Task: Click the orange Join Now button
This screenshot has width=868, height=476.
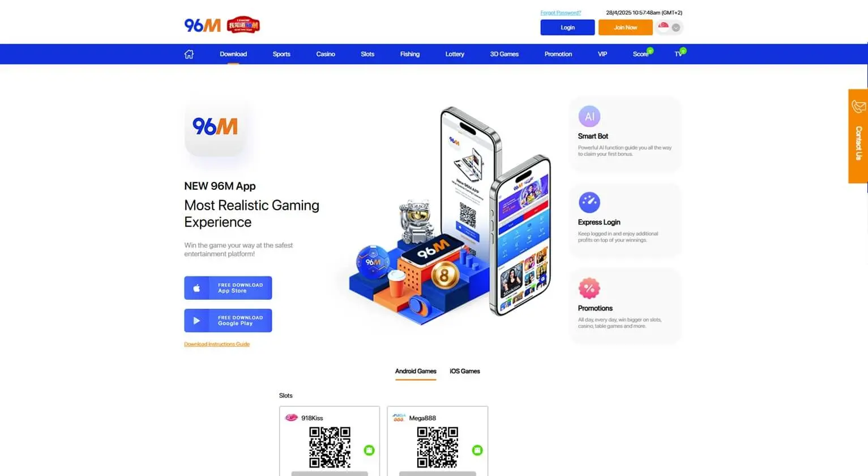Action: point(625,27)
